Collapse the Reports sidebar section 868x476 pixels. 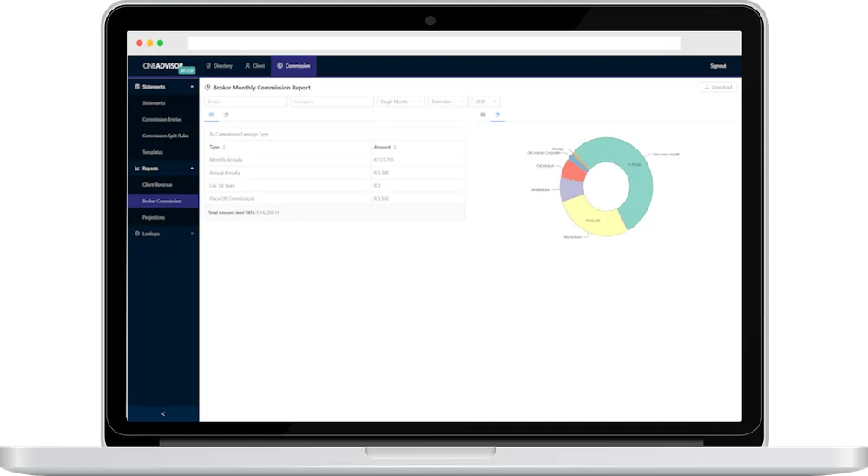pos(192,169)
